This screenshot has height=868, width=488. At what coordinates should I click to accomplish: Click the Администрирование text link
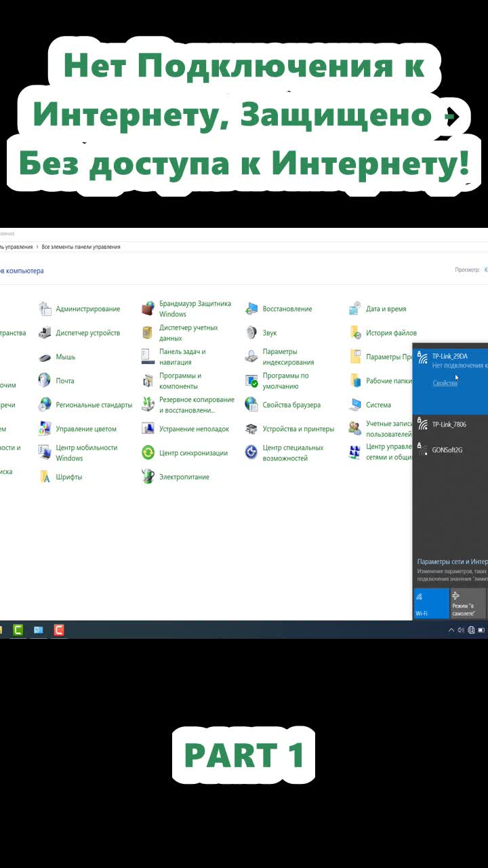(x=88, y=309)
